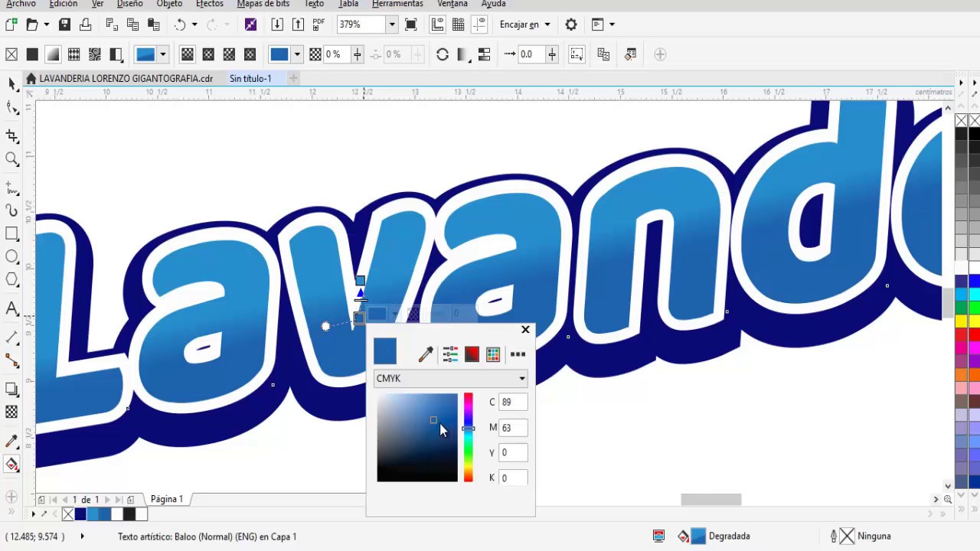Open the zoom level 379% dropdown
This screenshot has width=980, height=551.
tap(391, 24)
